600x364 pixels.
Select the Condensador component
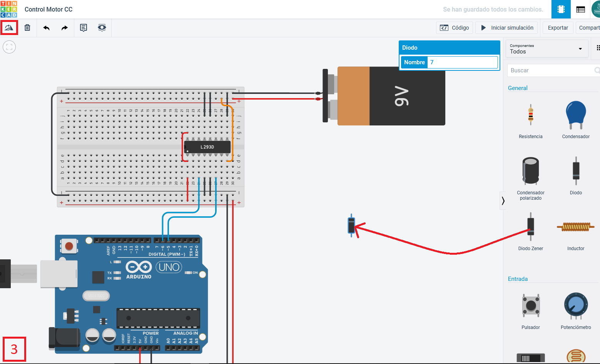576,120
